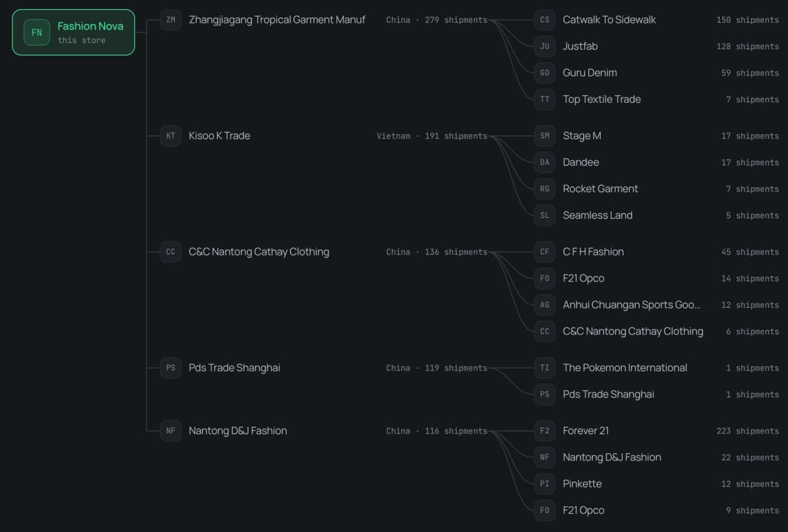
Task: Click the SL badge for Seamless Land
Action: (x=545, y=216)
